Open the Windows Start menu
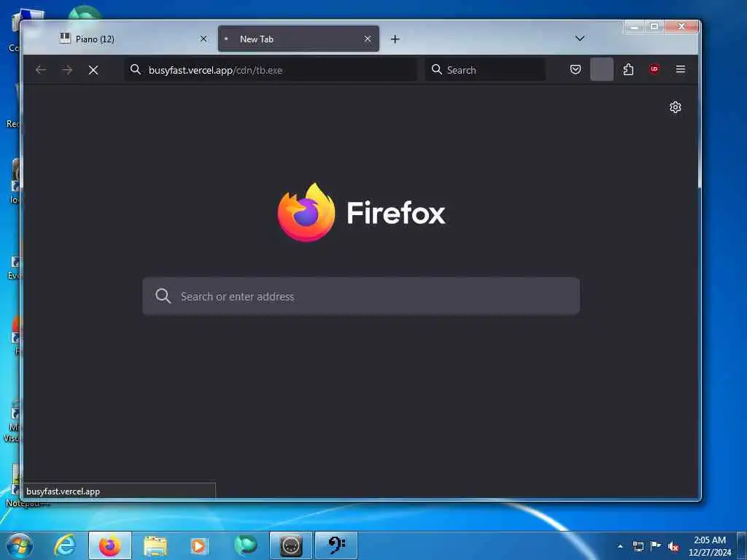Screen dimensions: 747x560 (19, 545)
